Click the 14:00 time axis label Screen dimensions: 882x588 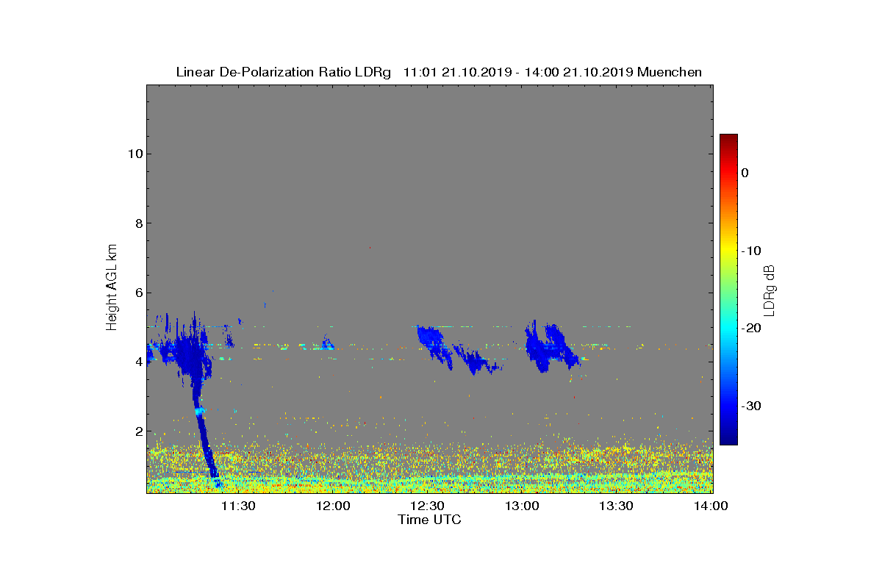pyautogui.click(x=711, y=506)
